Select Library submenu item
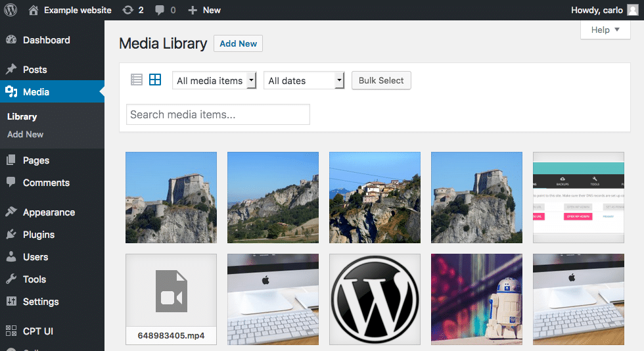This screenshot has width=644, height=351. point(22,117)
